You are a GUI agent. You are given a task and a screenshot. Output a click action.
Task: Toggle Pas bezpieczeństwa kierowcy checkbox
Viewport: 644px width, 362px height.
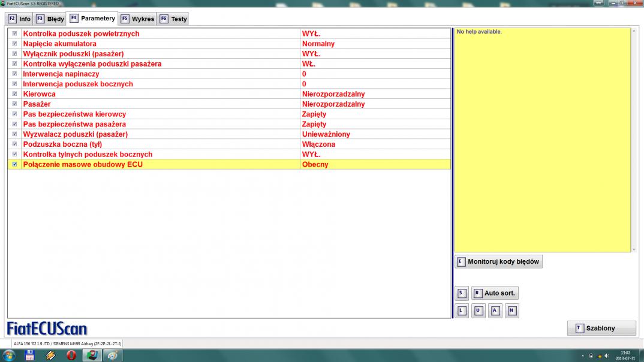coord(14,114)
